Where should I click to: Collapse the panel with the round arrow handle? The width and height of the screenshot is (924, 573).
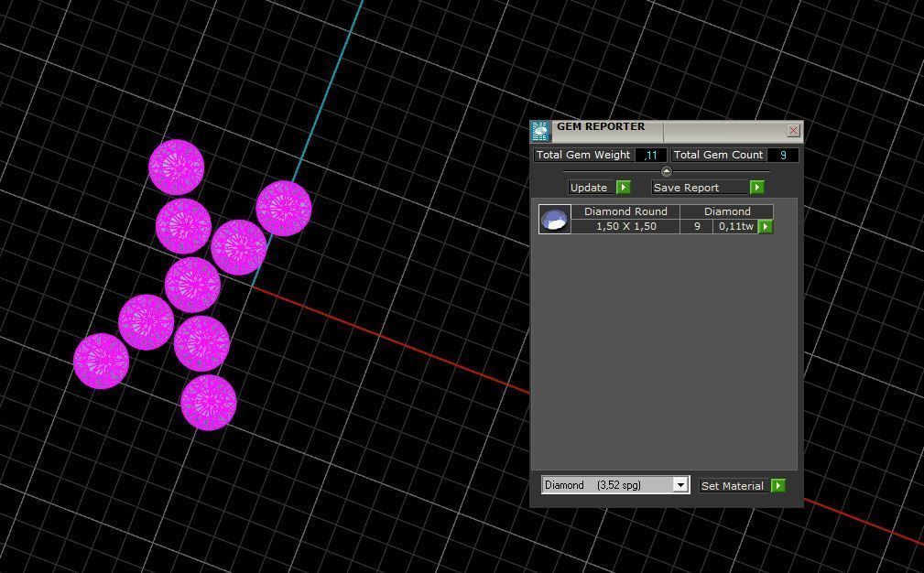pos(667,171)
